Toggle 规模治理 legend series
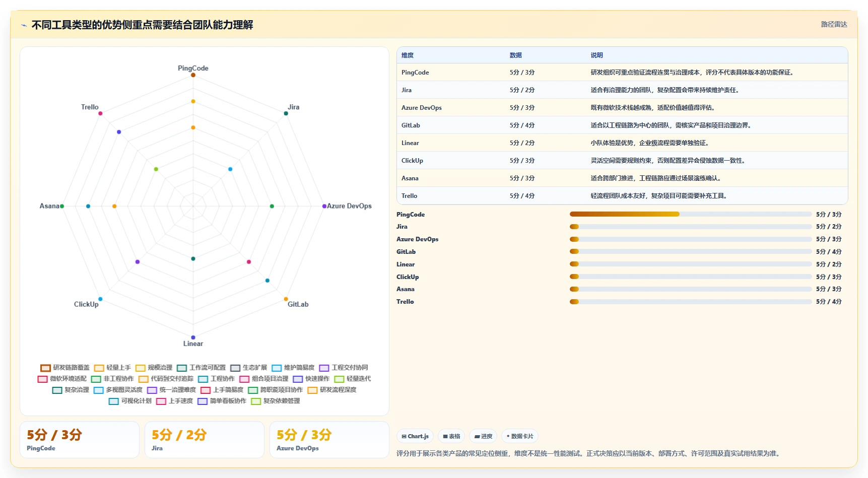 (154, 368)
